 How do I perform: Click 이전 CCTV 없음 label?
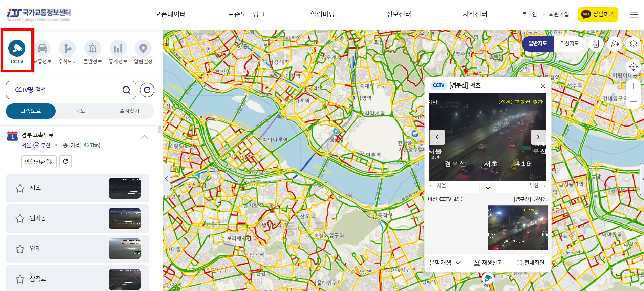click(445, 199)
